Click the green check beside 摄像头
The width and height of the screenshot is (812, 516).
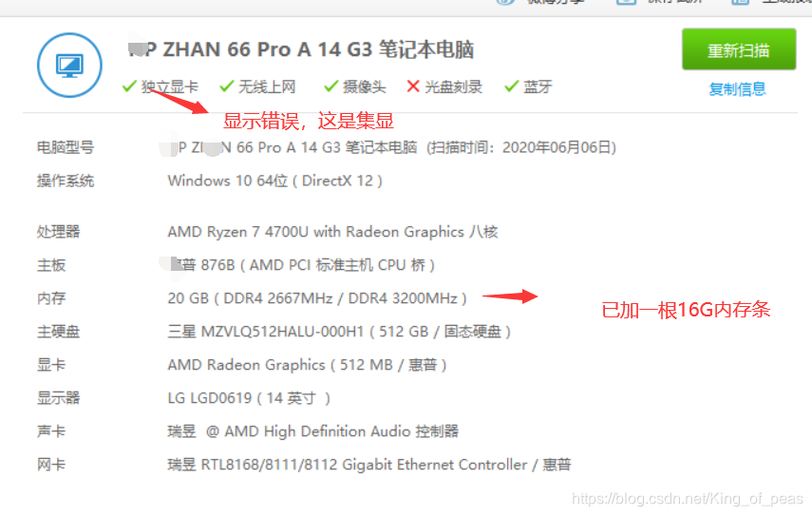pos(331,86)
